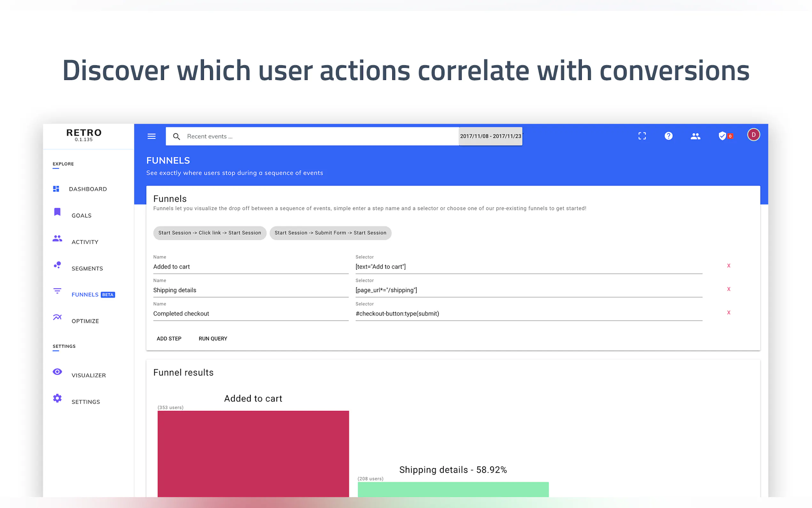Image resolution: width=812 pixels, height=508 pixels.
Task: Select Optimize in the sidebar
Action: (85, 321)
